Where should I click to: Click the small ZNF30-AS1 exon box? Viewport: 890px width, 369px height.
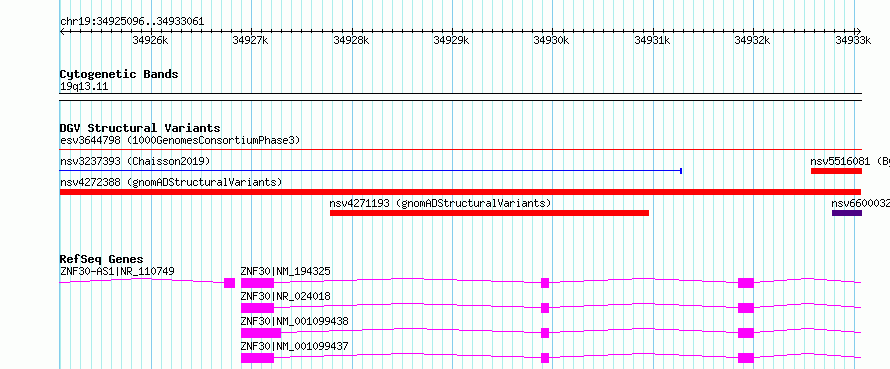(x=229, y=283)
